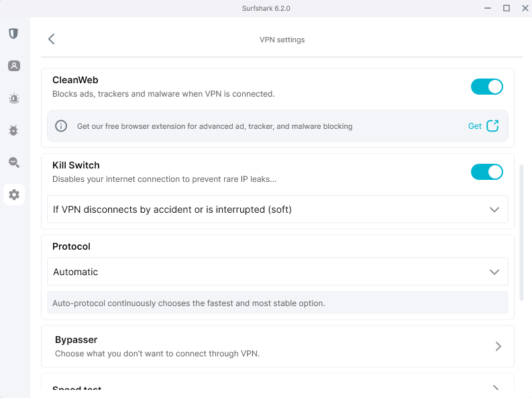Image resolution: width=532 pixels, height=398 pixels.
Task: Turn off the Kill Switch toggle
Action: click(x=486, y=172)
